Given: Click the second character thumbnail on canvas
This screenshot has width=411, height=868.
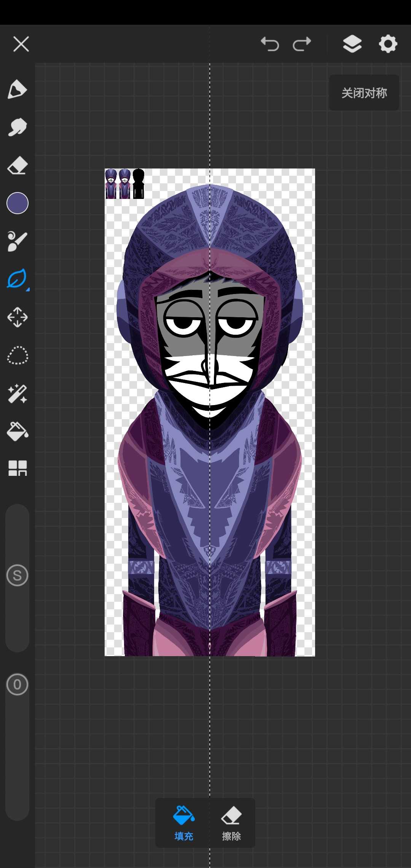Looking at the screenshot, I should pyautogui.click(x=125, y=184).
